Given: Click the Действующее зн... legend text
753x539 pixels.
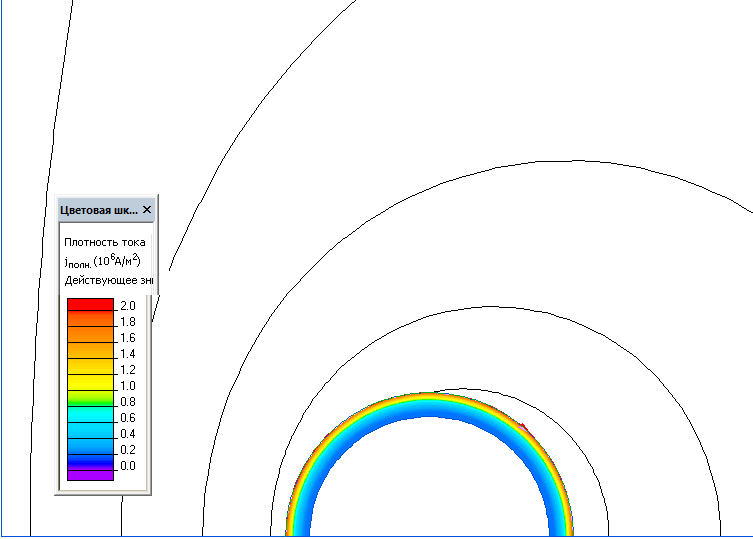Looking at the screenshot, I should tap(104, 280).
